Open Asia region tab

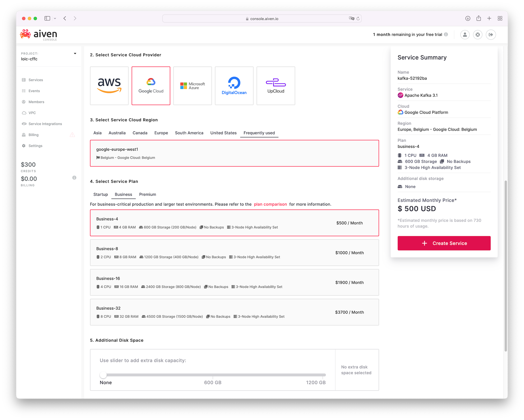coord(97,133)
